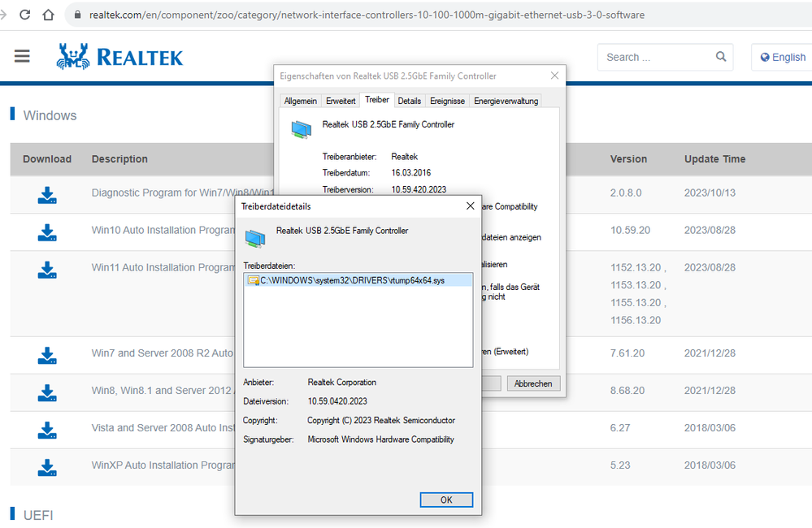Viewport: 812px width, 528px height.
Task: Click version 7.61.20 cell
Action: point(627,353)
